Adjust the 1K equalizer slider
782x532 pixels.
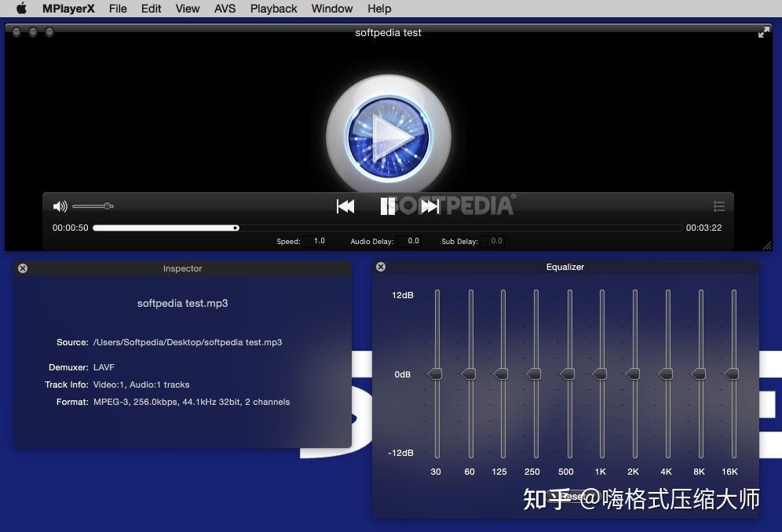pyautogui.click(x=600, y=374)
